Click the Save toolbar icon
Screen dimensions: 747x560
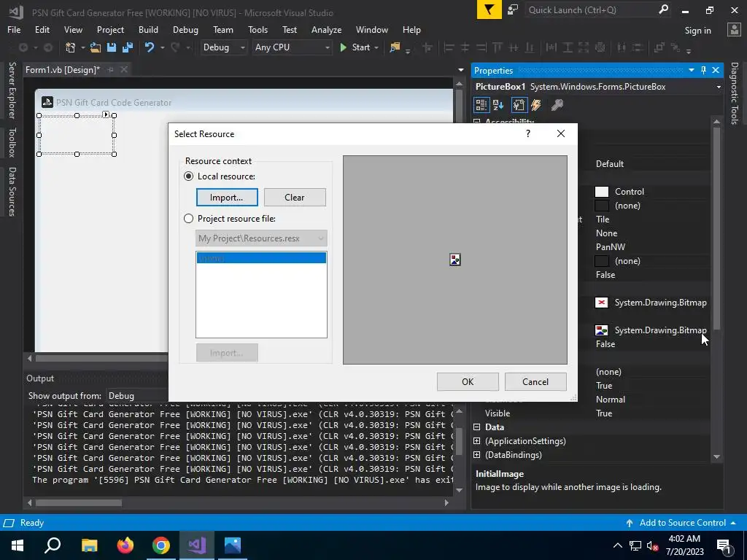[112, 47]
